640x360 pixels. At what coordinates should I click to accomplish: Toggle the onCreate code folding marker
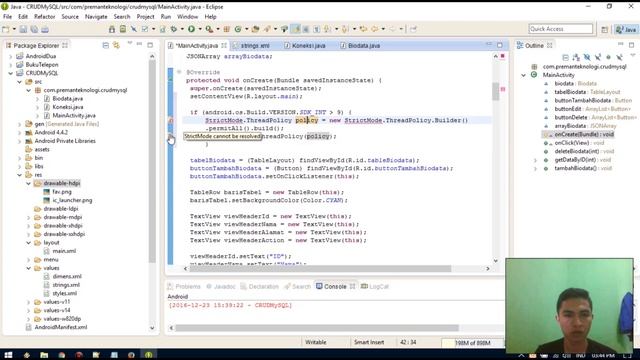coord(179,72)
